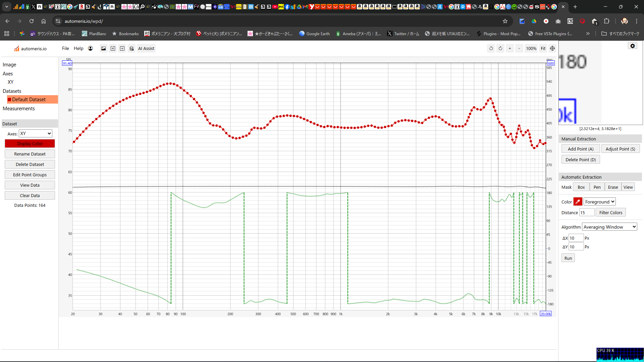Screen dimensions: 644x362
Task: Click the Clear Data button
Action: pos(30,196)
